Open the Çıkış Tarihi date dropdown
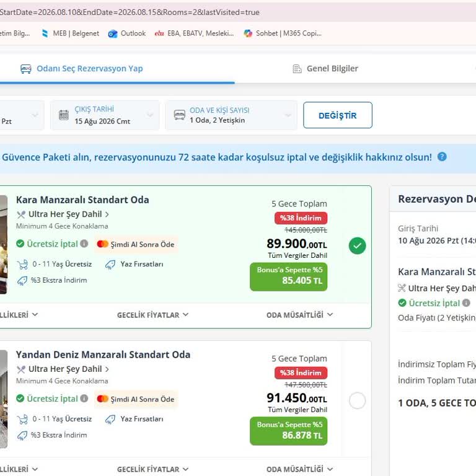The height and width of the screenshot is (476, 476). 105,115
